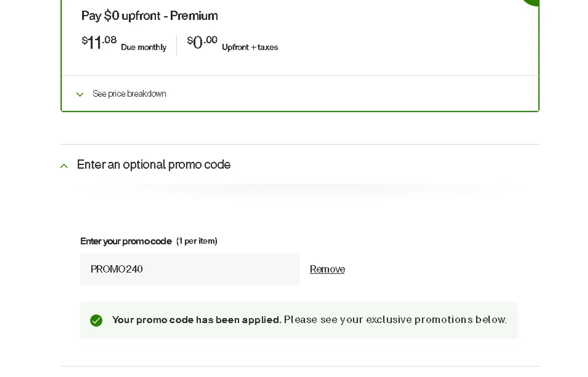Click the green success checkmark icon

click(x=96, y=321)
